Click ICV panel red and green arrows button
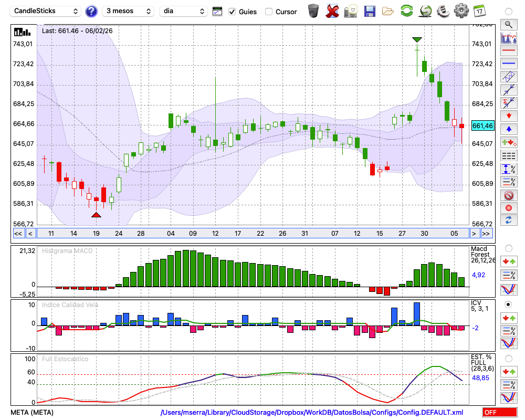Viewport: 525px width, 420px height. pyautogui.click(x=509, y=318)
